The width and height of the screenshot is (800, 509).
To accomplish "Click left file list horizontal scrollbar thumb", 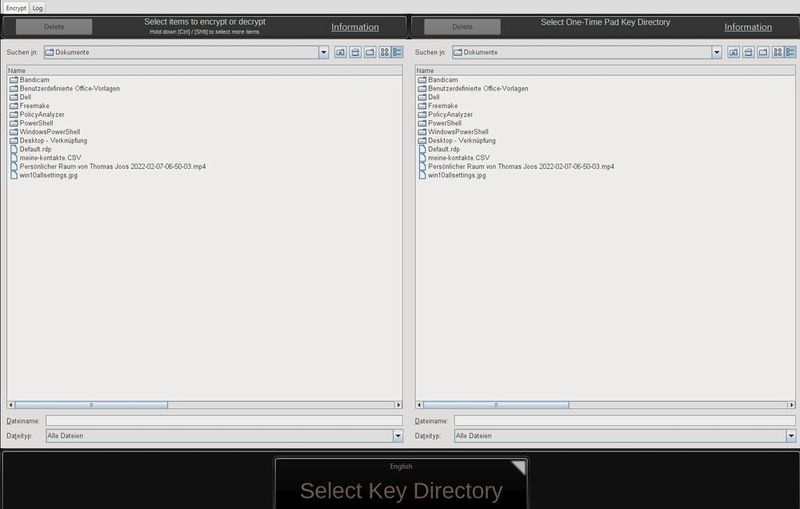I will tap(91, 405).
